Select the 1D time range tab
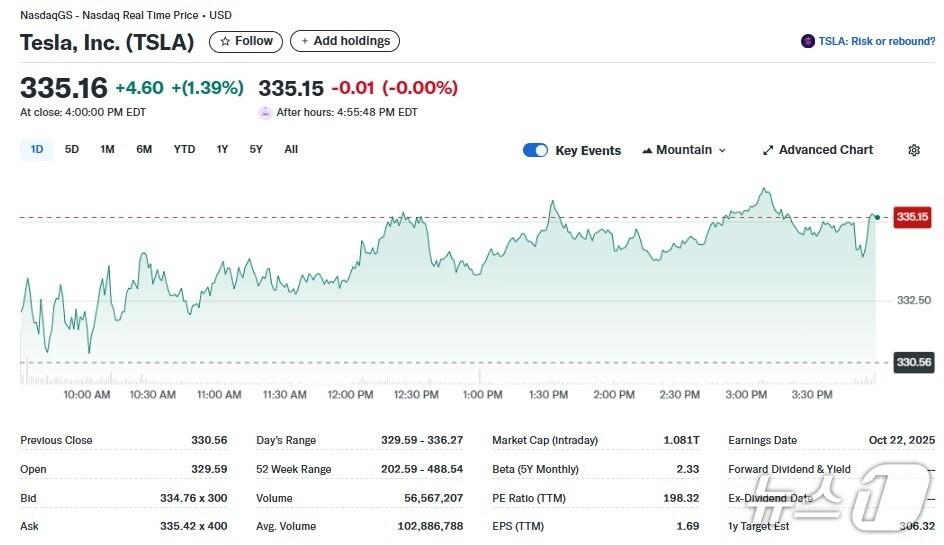Viewport: 944px width, 545px height. pyautogui.click(x=37, y=149)
